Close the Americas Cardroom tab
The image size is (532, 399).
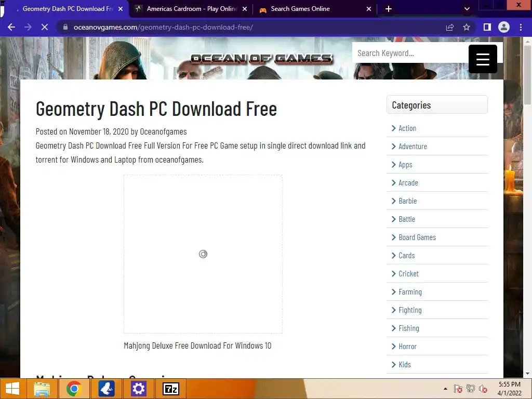point(245,9)
